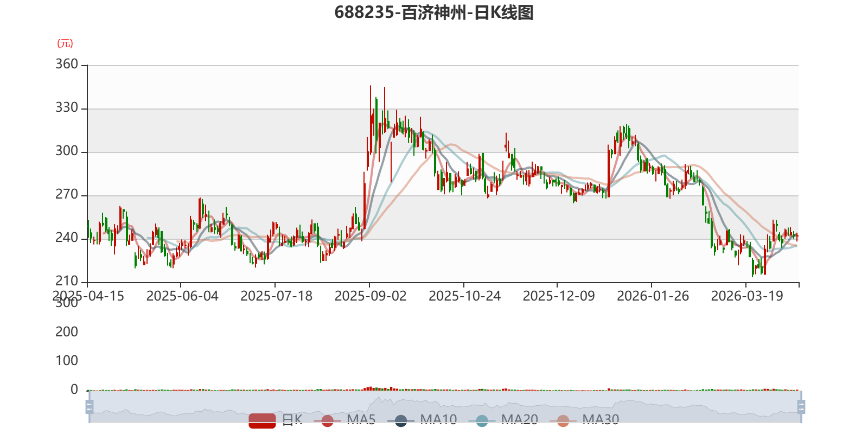Screen dimensions: 868x434
Task: Toggle the 日K candlestick series in legend
Action: click(276, 420)
